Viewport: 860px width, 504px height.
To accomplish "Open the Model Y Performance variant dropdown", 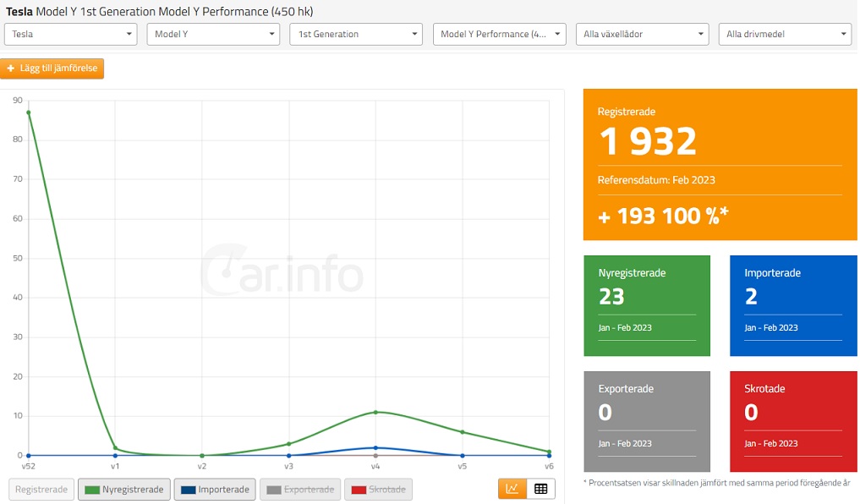I will 499,34.
